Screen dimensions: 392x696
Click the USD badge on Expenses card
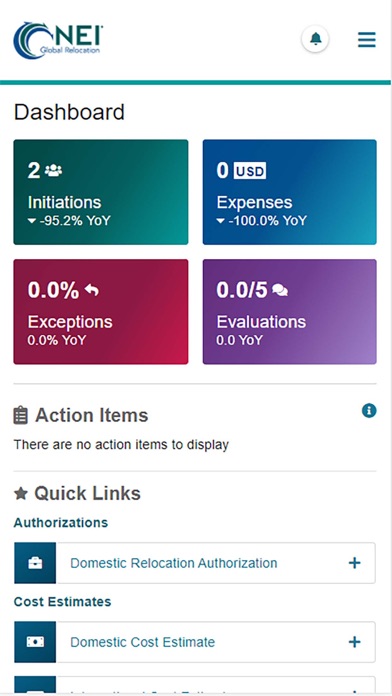pyautogui.click(x=250, y=171)
